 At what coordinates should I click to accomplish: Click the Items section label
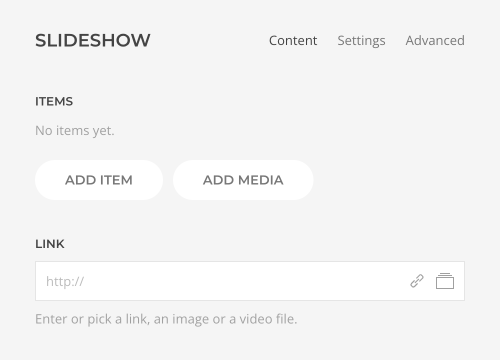54,101
